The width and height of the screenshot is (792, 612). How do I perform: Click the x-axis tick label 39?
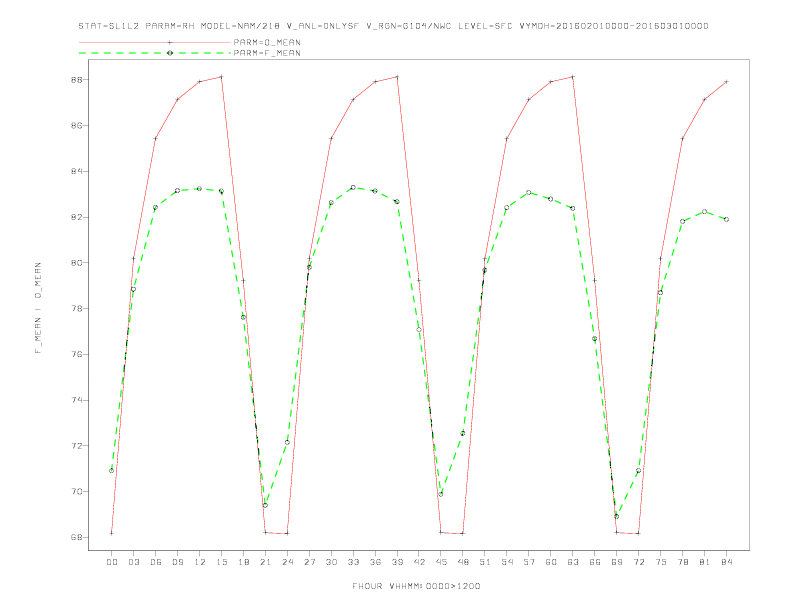coord(397,562)
